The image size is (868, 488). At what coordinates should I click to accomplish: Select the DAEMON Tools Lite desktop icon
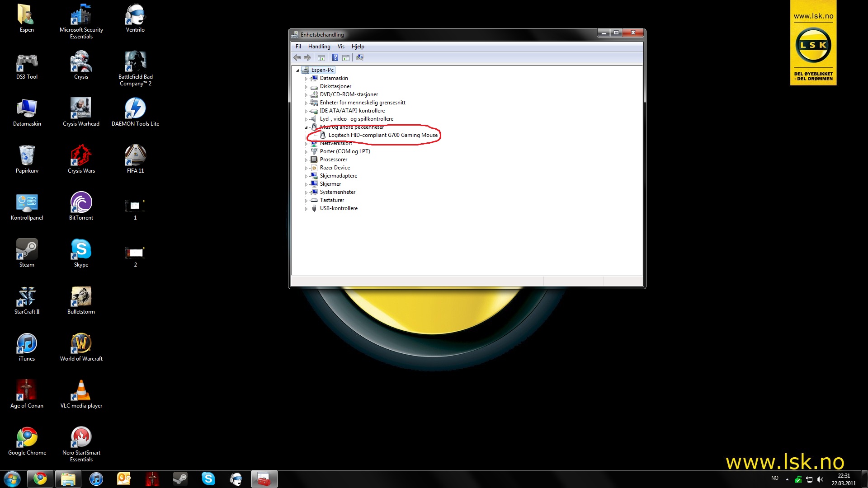coord(135,112)
